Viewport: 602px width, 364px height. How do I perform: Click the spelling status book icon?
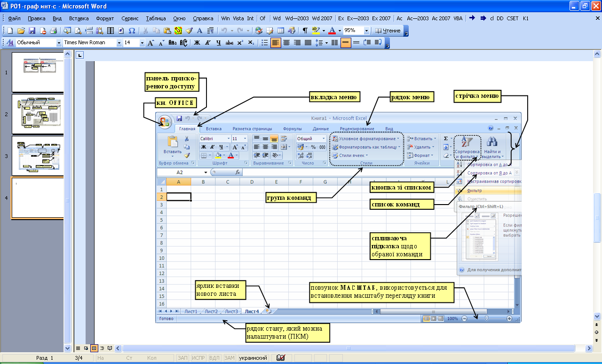pos(281,358)
